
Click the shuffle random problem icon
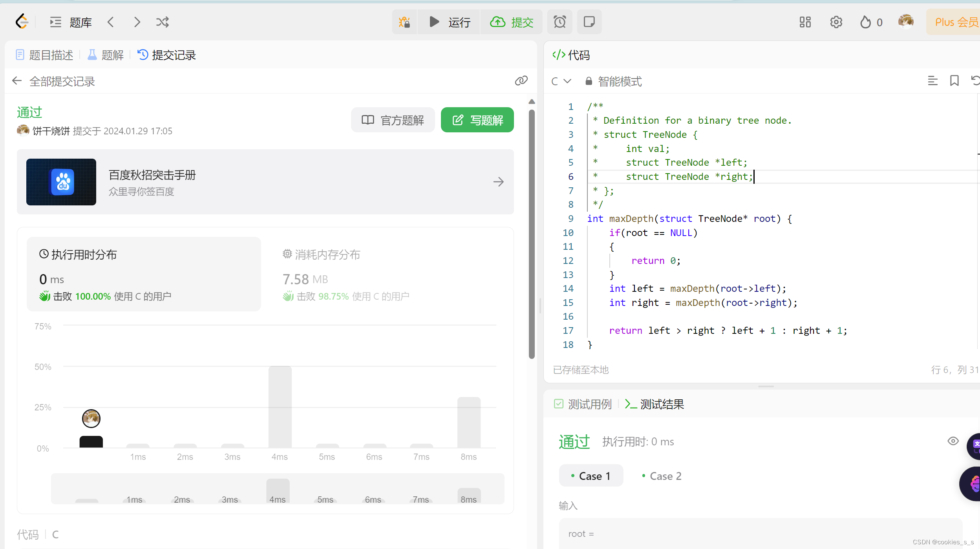162,22
